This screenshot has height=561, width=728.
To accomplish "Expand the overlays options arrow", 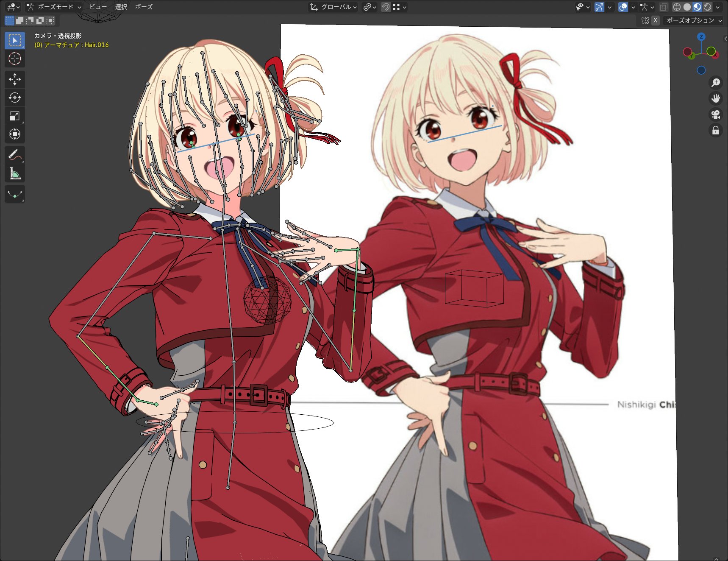I will (633, 7).
